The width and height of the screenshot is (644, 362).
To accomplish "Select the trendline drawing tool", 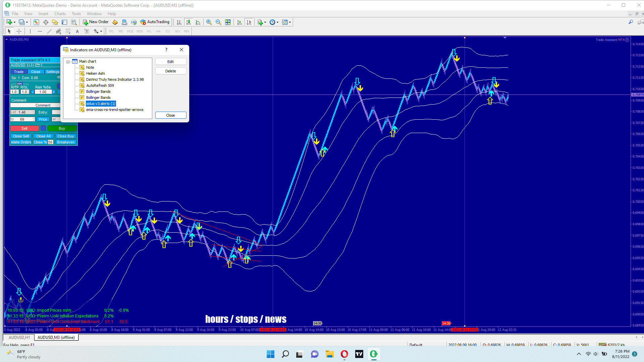I will click(x=49, y=31).
